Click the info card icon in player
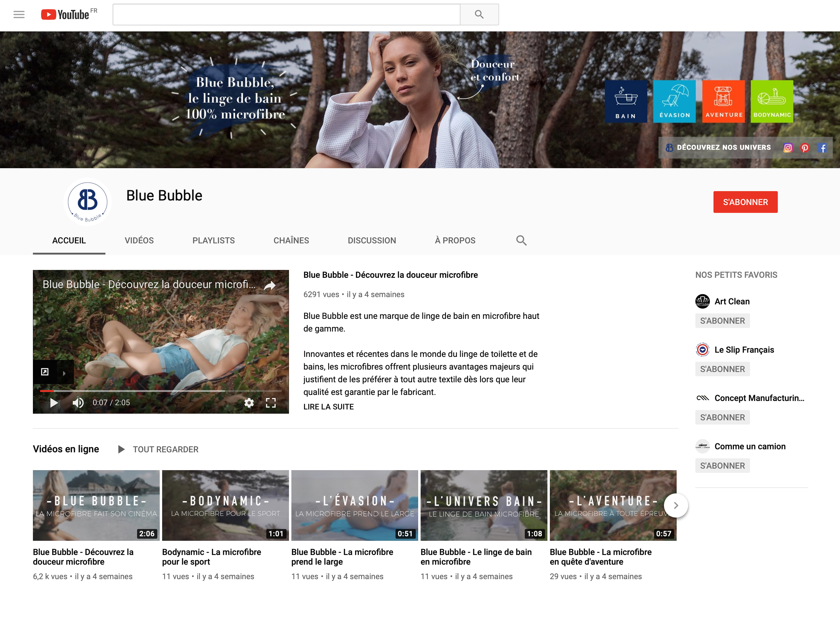Viewport: 840px width, 619px height. (45, 372)
